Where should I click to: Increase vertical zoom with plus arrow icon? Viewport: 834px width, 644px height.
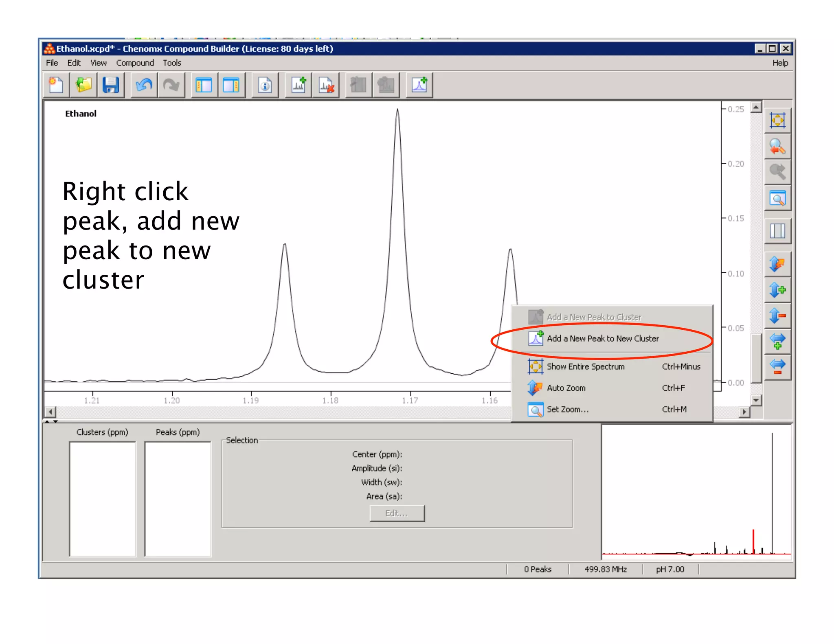[777, 290]
